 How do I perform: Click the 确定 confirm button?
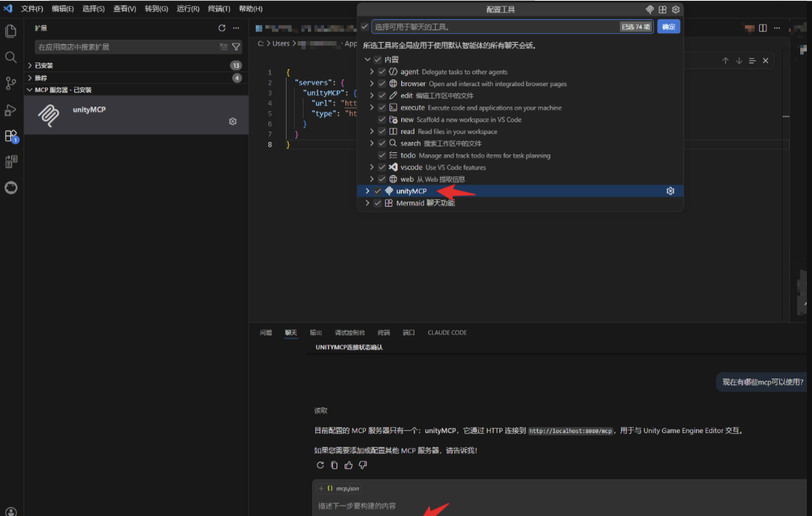coord(668,27)
